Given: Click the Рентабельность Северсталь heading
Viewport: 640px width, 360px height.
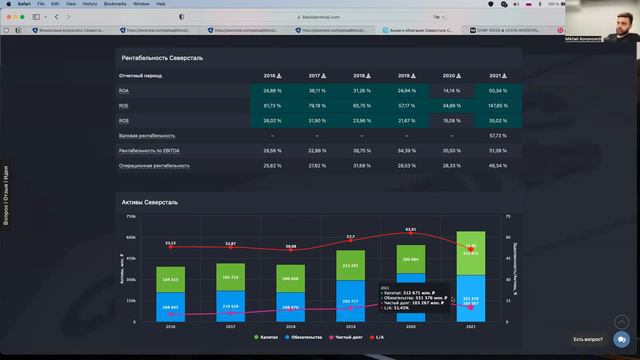Looking at the screenshot, I should [162, 58].
